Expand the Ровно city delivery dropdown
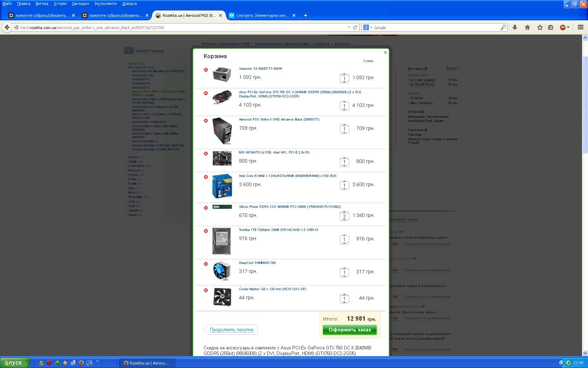 pyautogui.click(x=452, y=69)
